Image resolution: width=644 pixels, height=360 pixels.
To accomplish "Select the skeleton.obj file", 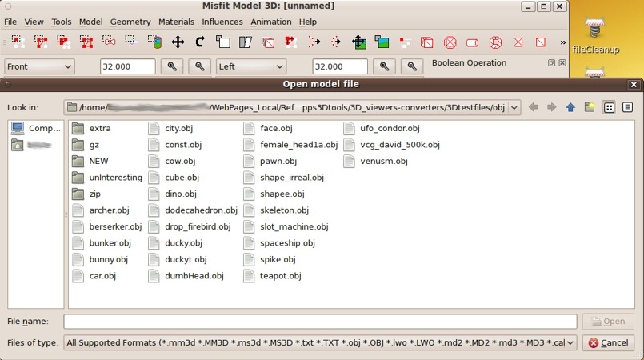I will click(276, 210).
